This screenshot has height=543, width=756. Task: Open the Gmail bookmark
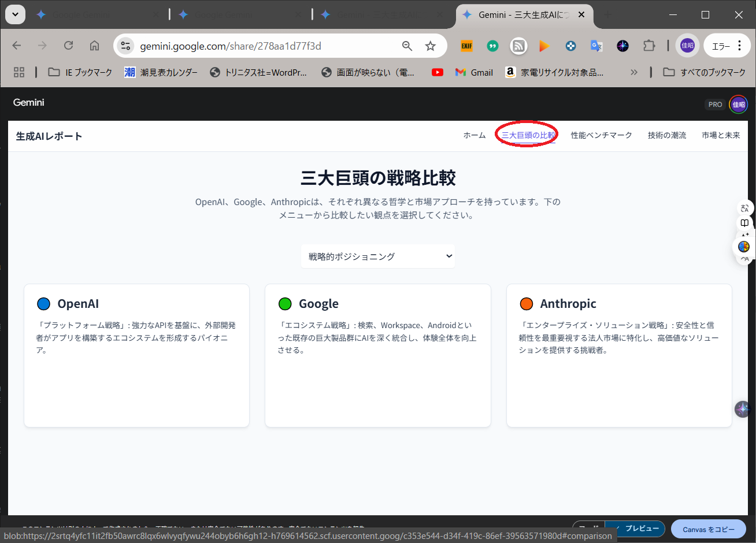point(474,72)
